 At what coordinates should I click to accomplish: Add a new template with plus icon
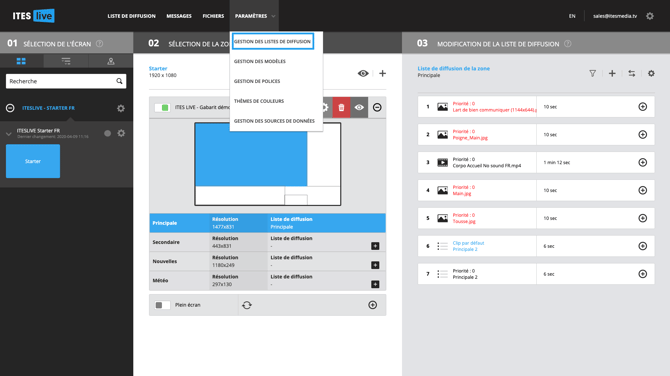(382, 73)
